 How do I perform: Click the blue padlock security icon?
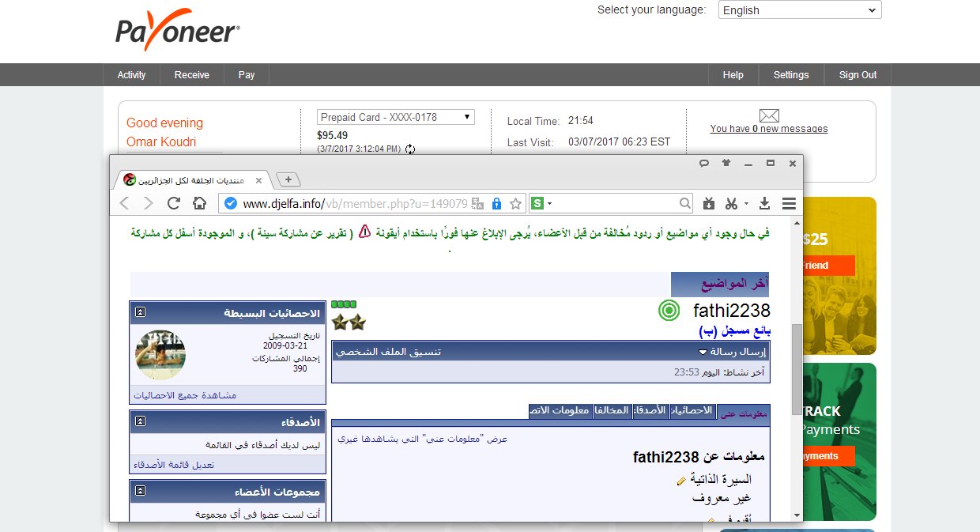[496, 203]
